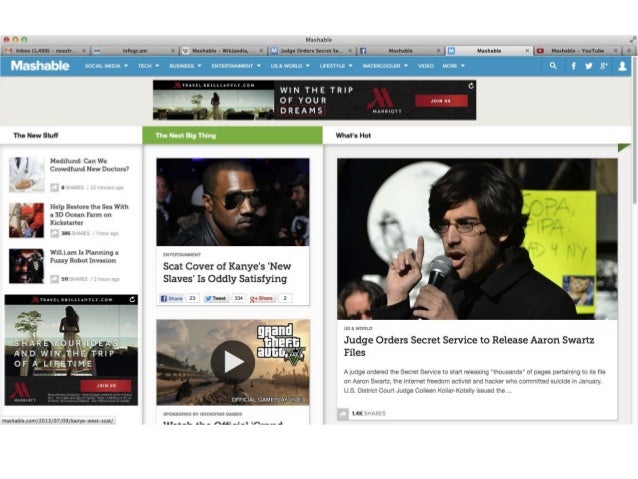Open the Video section link
Viewport: 638px width, 479px height.
(x=426, y=66)
